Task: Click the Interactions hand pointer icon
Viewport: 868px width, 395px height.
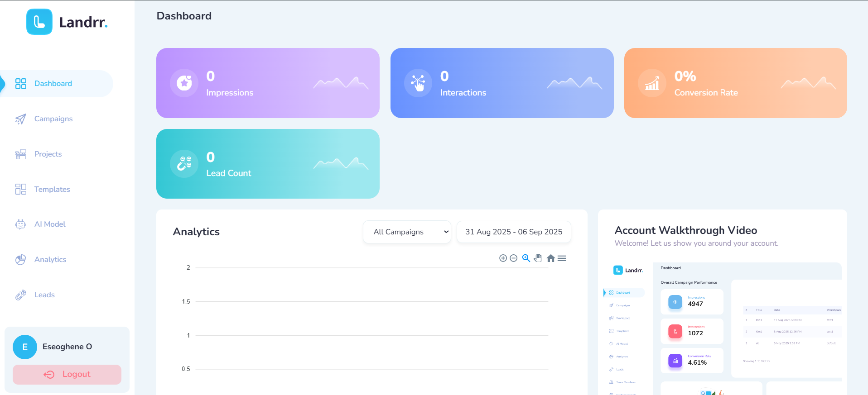Action: [418, 83]
